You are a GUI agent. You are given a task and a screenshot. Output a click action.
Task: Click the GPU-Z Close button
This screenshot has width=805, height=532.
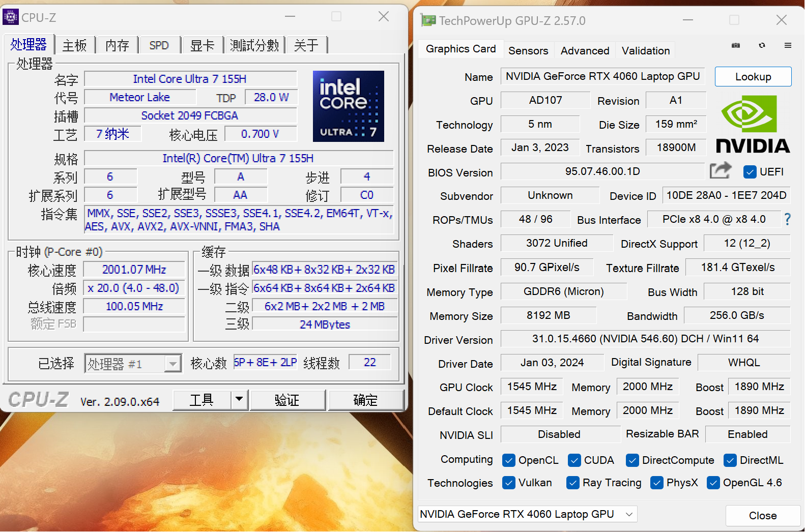coord(763,515)
